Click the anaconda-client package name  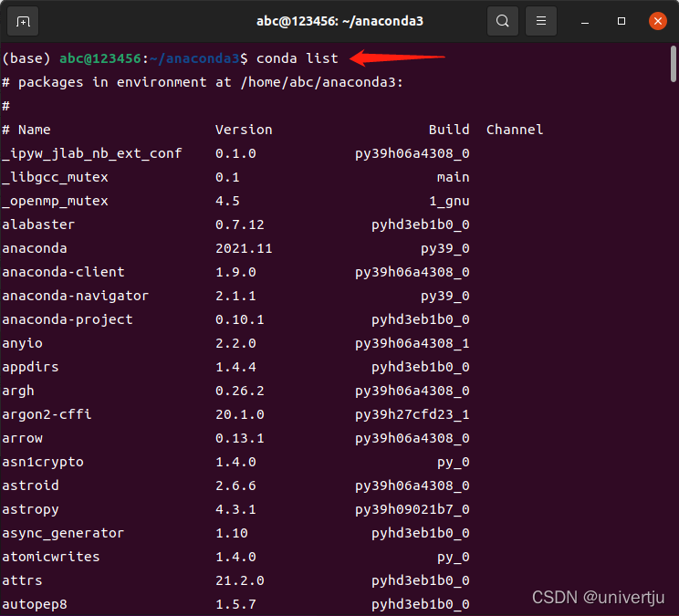pos(63,272)
